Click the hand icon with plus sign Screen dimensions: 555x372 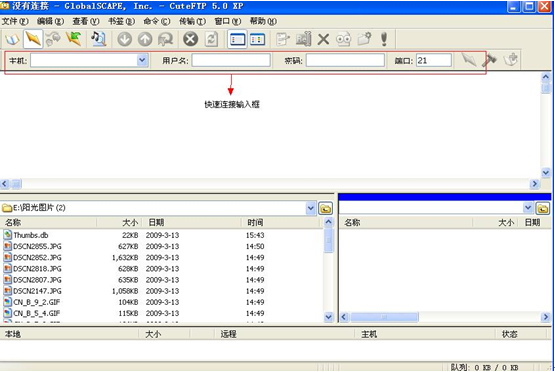[510, 59]
